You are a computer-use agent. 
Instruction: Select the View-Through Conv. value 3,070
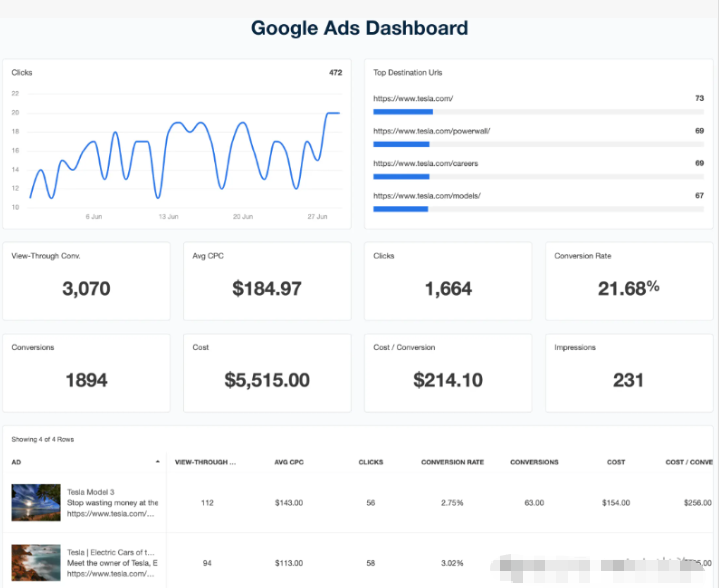pyautogui.click(x=86, y=288)
